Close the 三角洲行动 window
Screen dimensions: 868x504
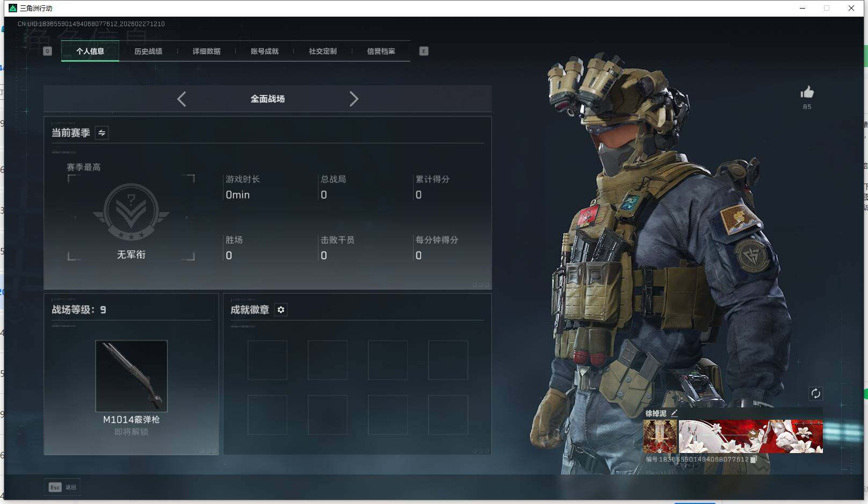tap(851, 8)
